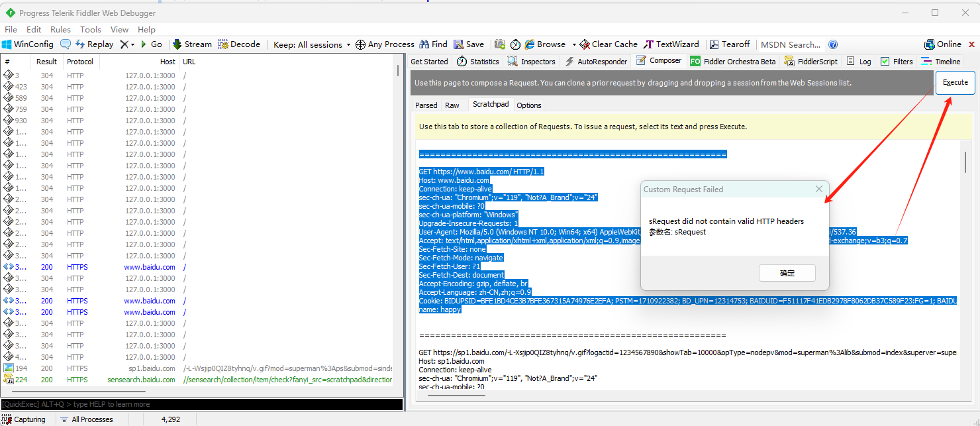Screen dimensions: 980x426
Task: Select session 759 in the list
Action: pyautogui.click(x=198, y=109)
